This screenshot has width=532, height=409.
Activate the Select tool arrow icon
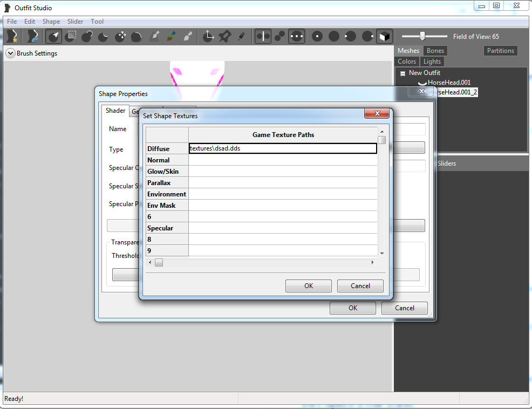click(53, 36)
